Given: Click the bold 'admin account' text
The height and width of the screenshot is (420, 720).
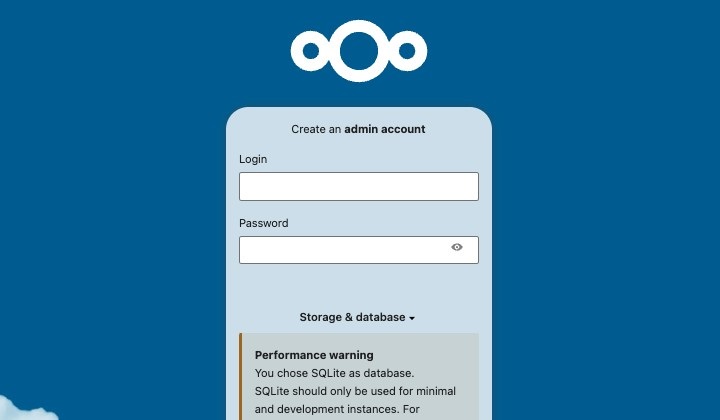Looking at the screenshot, I should coord(385,129).
